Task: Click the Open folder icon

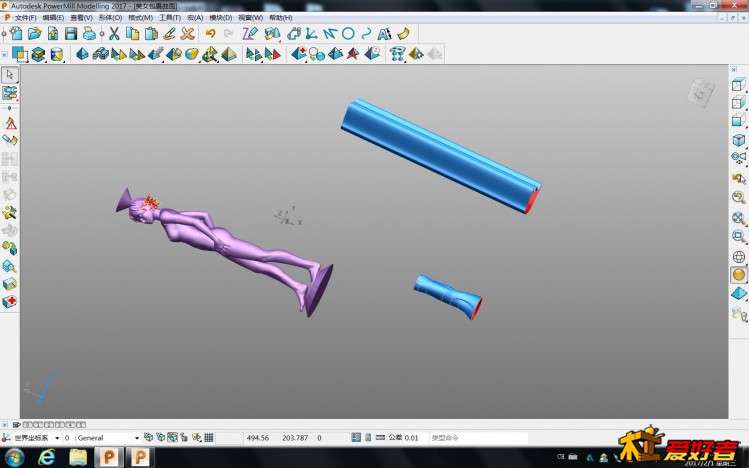Action: coord(34,33)
